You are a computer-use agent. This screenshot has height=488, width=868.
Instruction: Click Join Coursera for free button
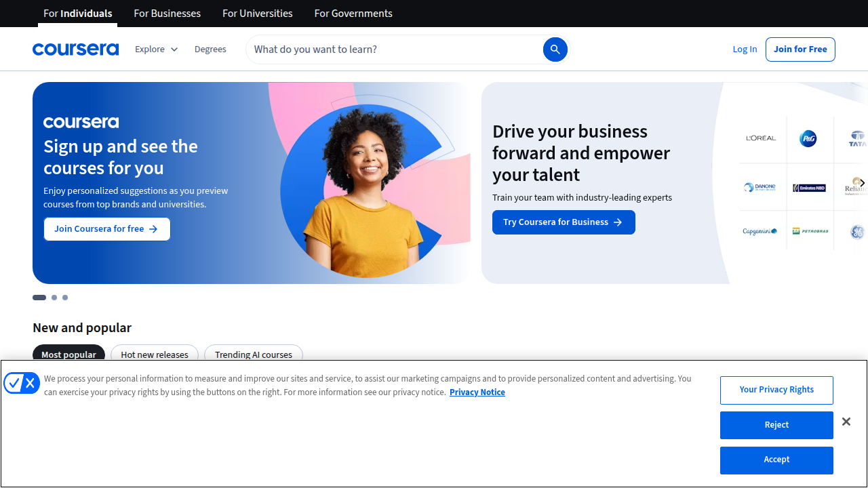click(x=107, y=229)
